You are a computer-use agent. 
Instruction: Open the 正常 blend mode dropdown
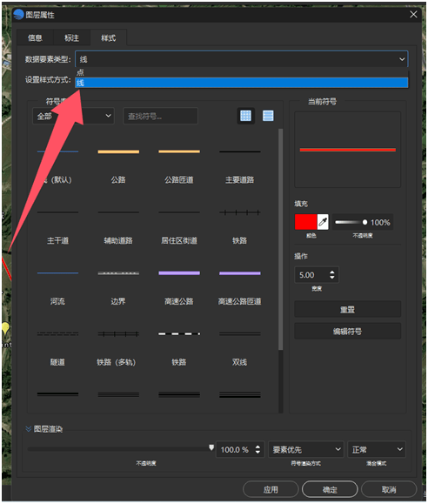[377, 449]
